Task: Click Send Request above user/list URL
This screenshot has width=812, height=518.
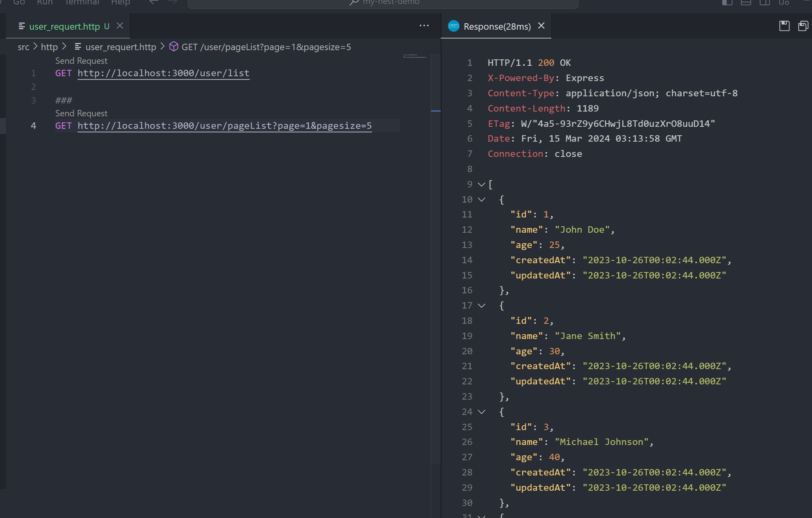Action: click(x=81, y=61)
